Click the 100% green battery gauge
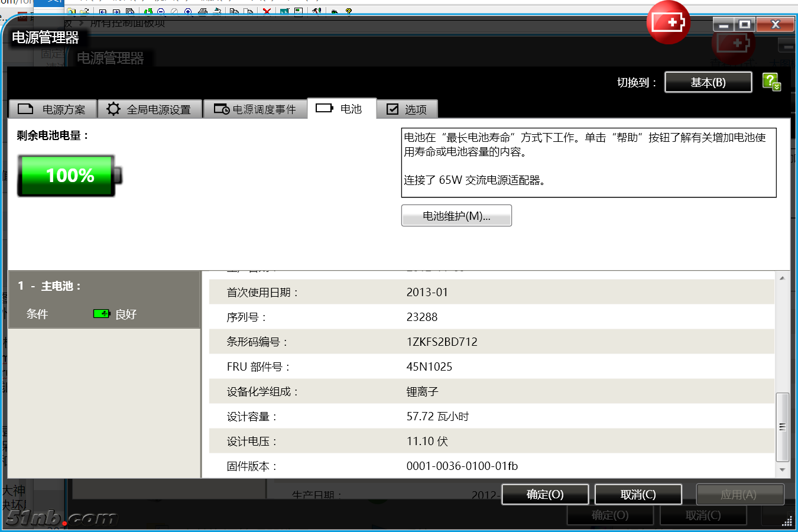Image resolution: width=798 pixels, height=532 pixels. tap(69, 176)
